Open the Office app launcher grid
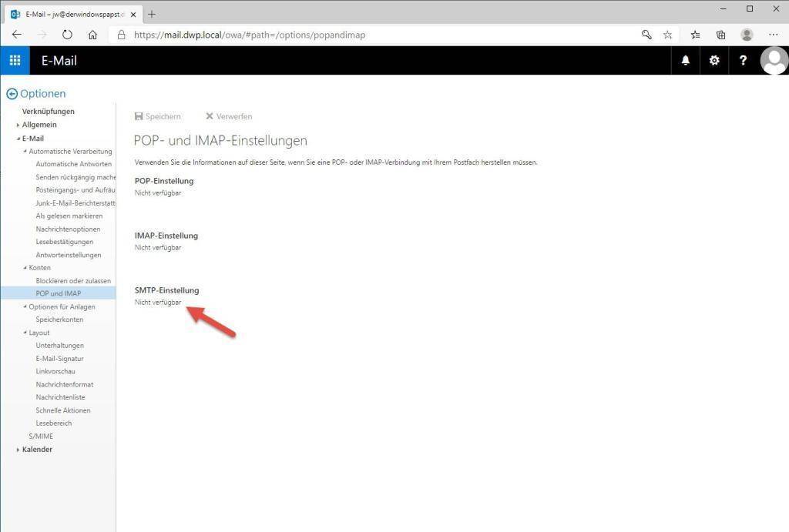The height and width of the screenshot is (532, 789). click(x=14, y=60)
